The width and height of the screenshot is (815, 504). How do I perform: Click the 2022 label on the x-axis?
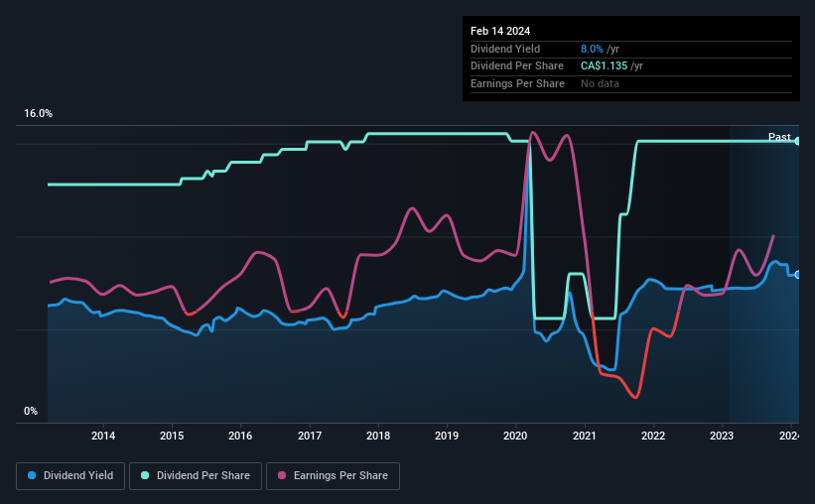coord(653,436)
